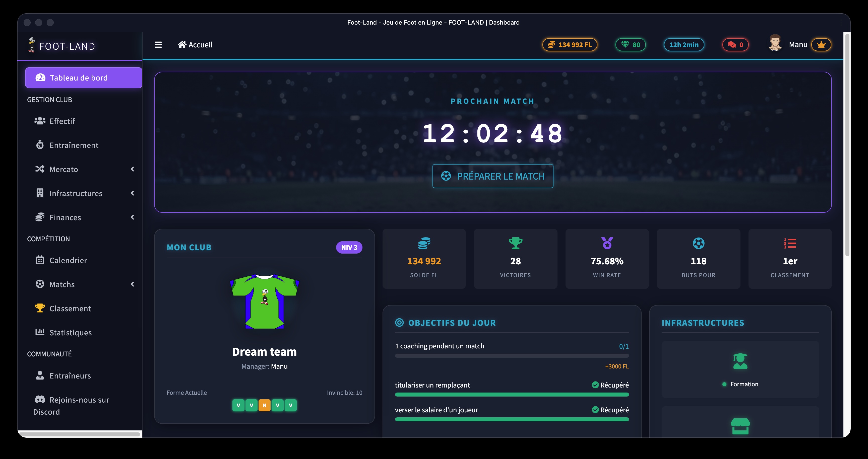Open the Classement page
Screen dimensions: 868x459
pyautogui.click(x=70, y=308)
